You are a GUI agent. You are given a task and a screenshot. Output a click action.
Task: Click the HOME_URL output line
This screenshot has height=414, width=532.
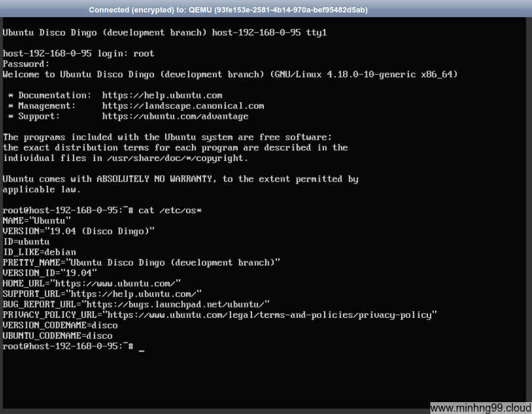coord(92,283)
